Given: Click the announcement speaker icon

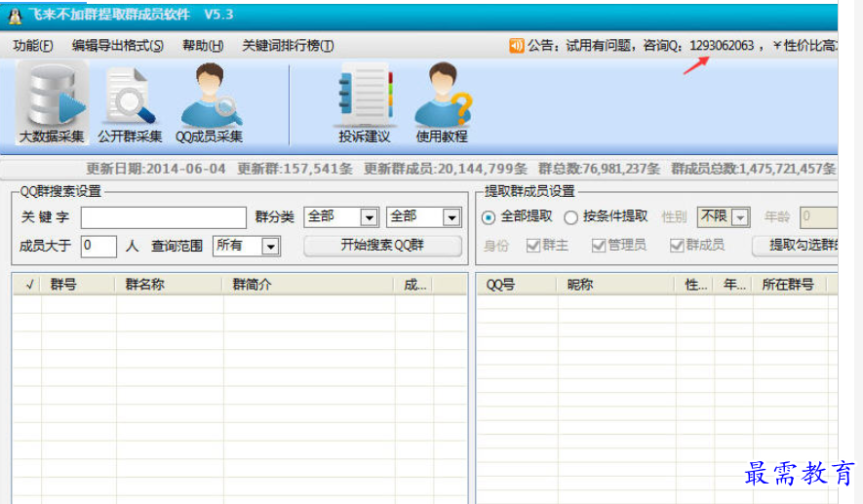Looking at the screenshot, I should [x=516, y=46].
